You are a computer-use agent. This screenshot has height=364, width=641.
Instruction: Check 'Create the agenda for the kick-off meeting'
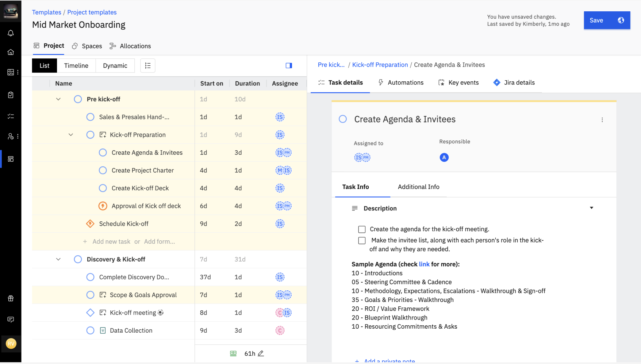click(362, 229)
